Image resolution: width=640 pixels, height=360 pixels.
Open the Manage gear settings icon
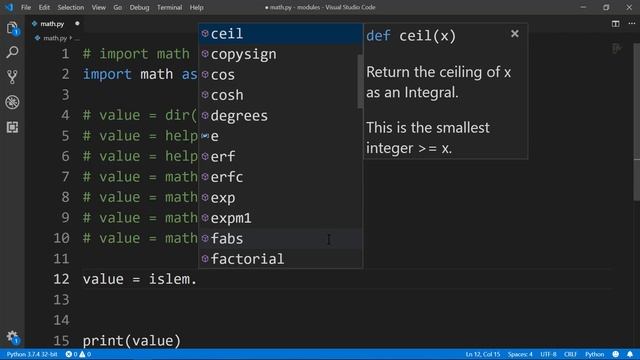[12, 337]
